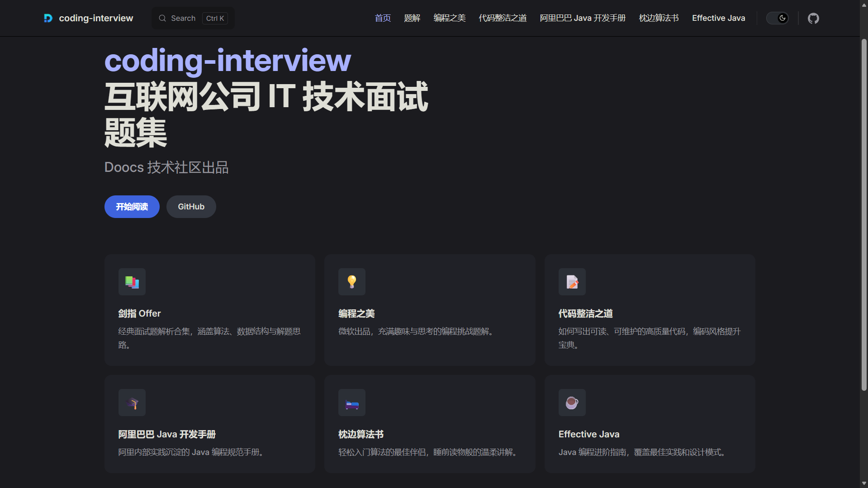Open Effective Java from the navigation bar
Viewport: 868px width, 488px height.
(718, 18)
